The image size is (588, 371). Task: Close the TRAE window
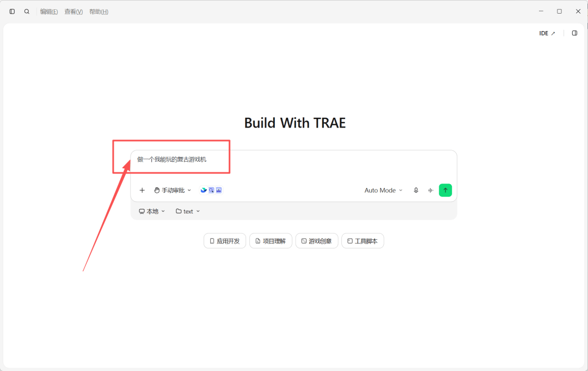point(578,11)
